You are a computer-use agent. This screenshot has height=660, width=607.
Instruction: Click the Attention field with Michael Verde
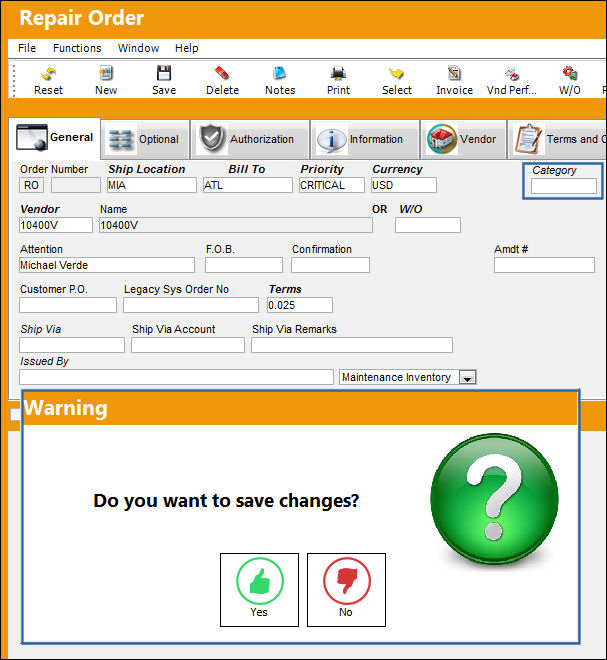(107, 265)
